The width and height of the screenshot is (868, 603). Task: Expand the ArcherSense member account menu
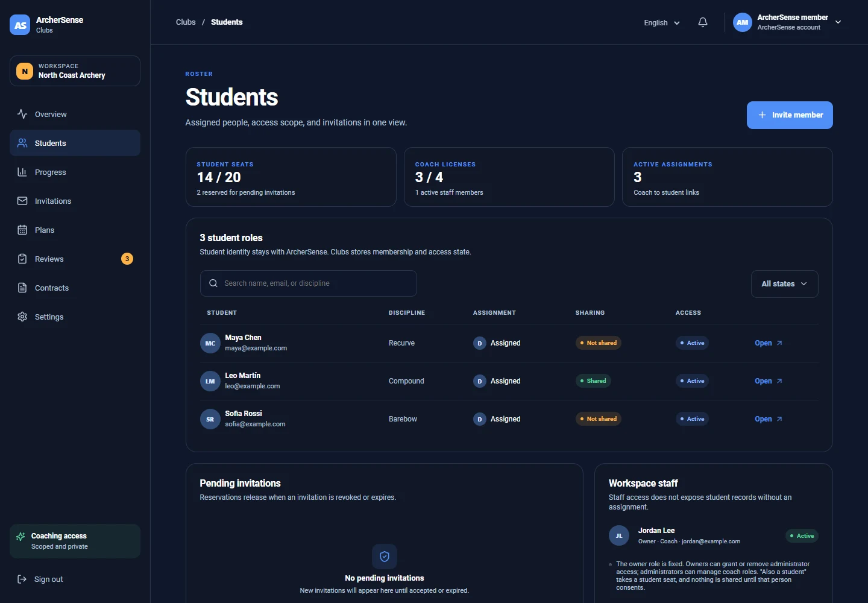click(x=788, y=22)
